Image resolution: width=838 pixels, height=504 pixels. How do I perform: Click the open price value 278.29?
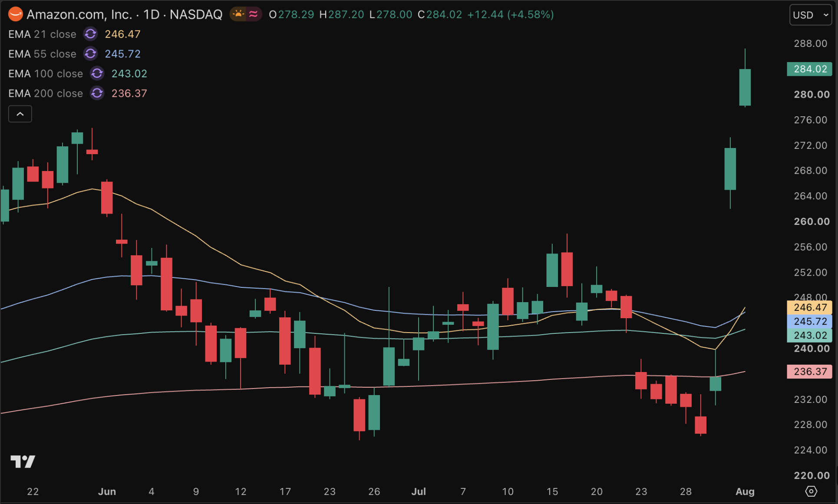(x=296, y=14)
